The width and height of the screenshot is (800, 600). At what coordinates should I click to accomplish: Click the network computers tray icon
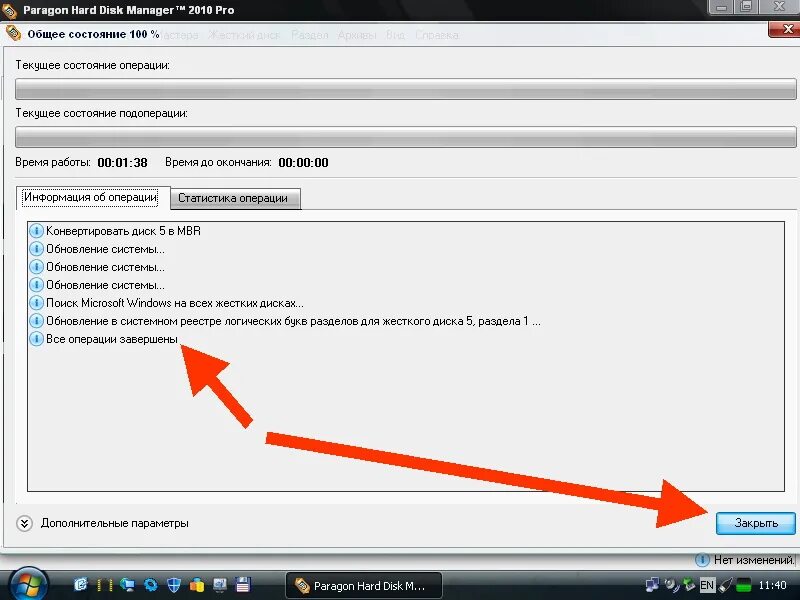pos(652,585)
